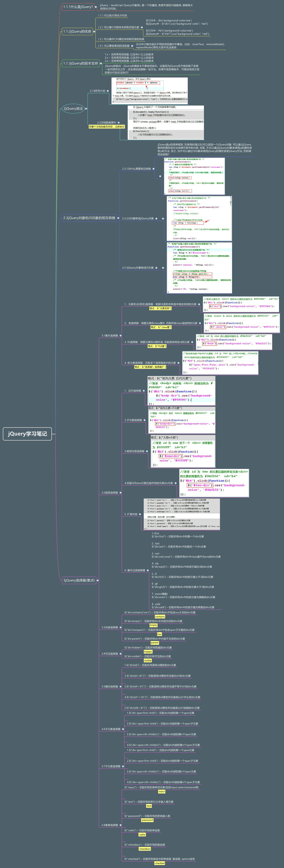Viewport: 284px width, 868px height.
Task: Select the jQuery学习笔记 root node
Action: [x=28, y=434]
